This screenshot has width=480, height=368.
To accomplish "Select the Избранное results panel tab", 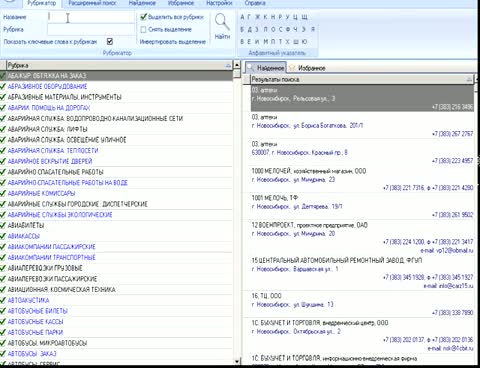I will click(x=307, y=68).
